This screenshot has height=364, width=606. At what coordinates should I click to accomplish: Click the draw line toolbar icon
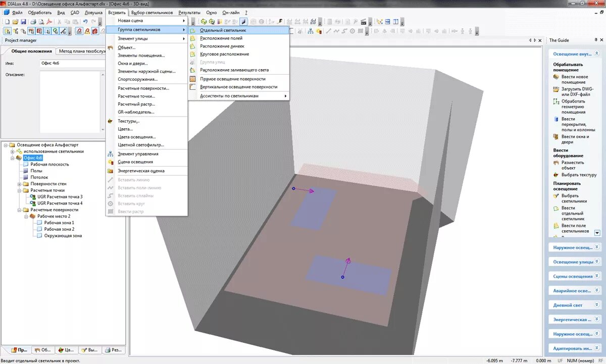click(328, 31)
